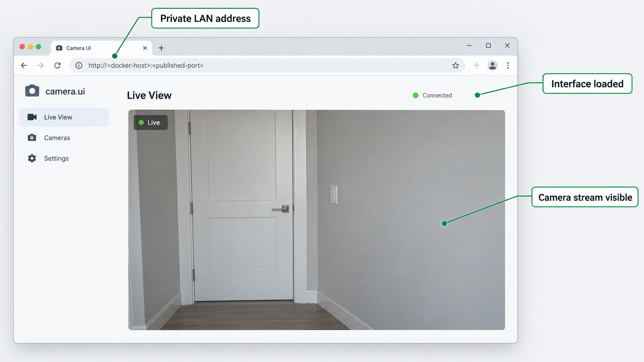Open a new tab with the plus button
Viewport: 644px width, 362px height.
161,48
